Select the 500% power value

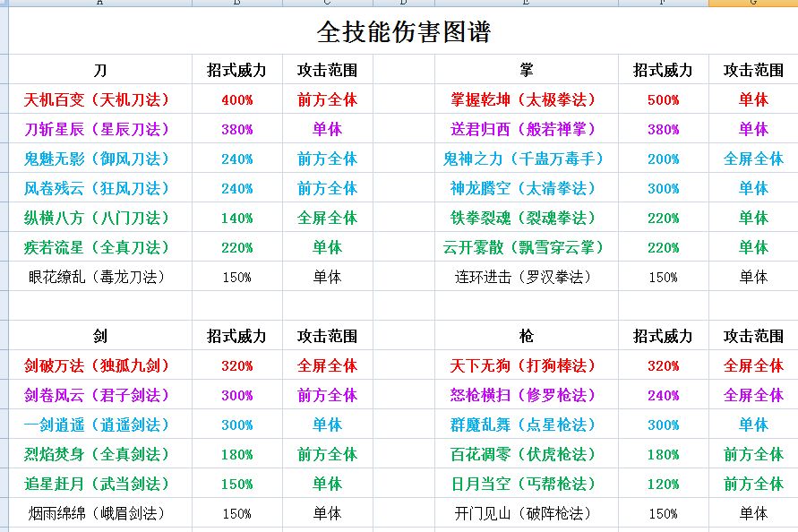click(x=663, y=99)
